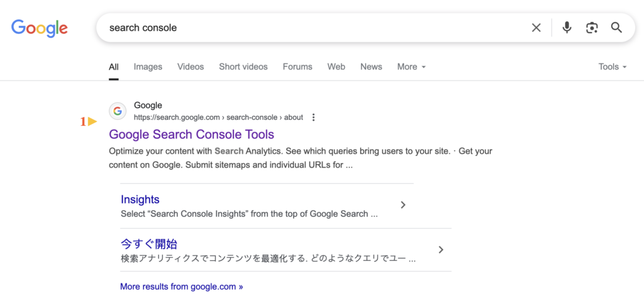Image resolution: width=644 pixels, height=303 pixels.
Task: Click the "Select “Search Console Insights”" description
Action: (249, 214)
